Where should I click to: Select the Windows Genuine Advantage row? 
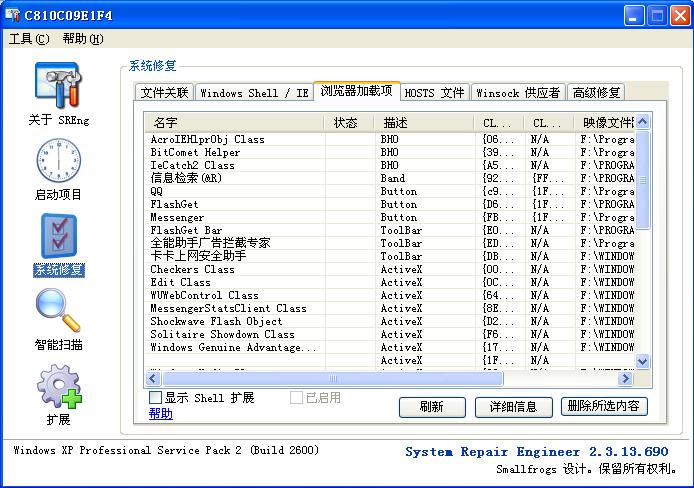(391, 347)
